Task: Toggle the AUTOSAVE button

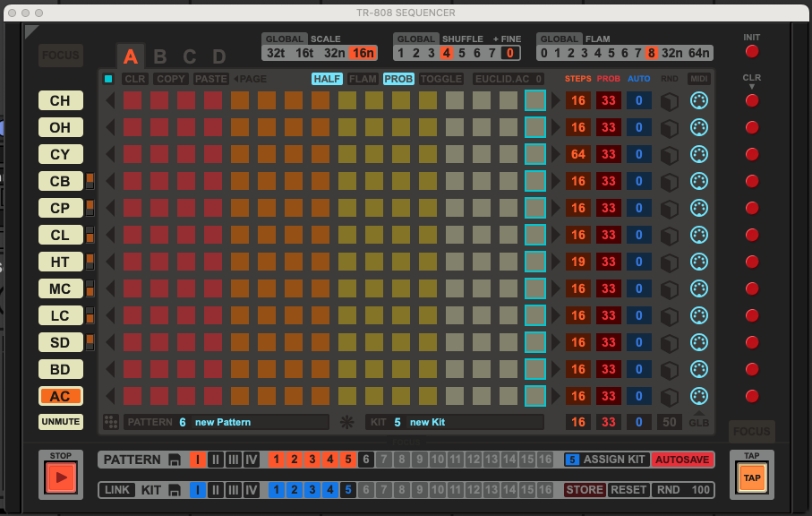Action: click(x=682, y=460)
